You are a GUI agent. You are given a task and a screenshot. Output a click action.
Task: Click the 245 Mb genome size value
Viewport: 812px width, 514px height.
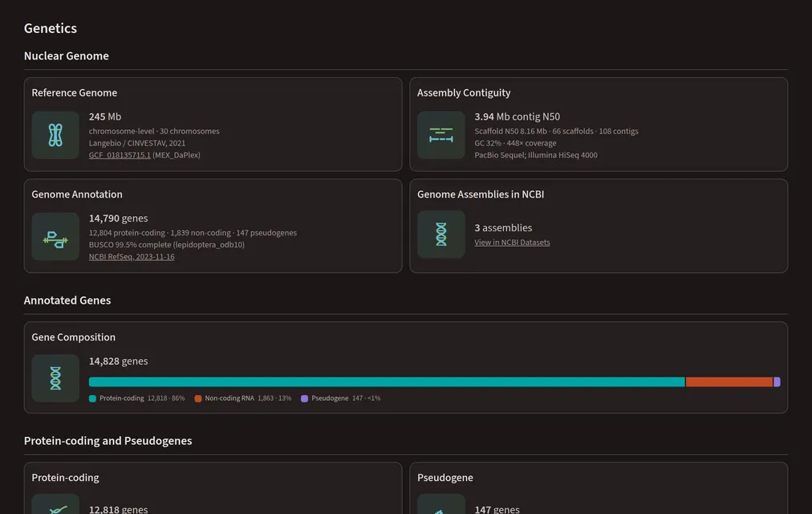tap(105, 116)
